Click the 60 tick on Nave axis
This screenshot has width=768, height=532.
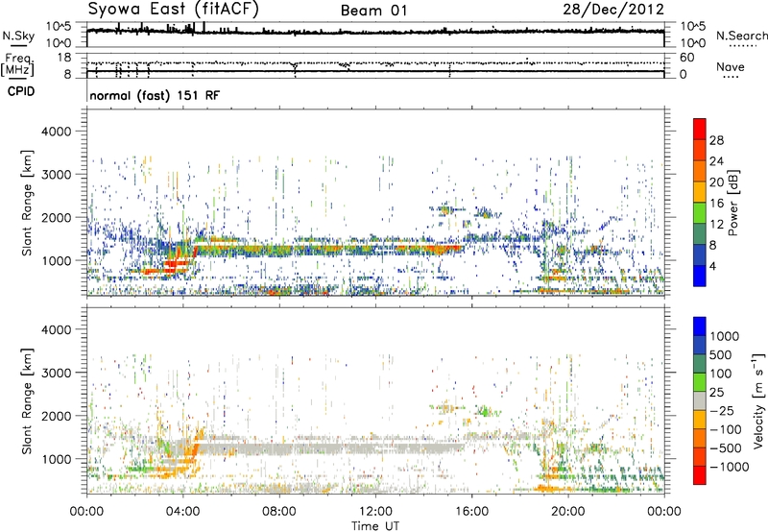(687, 58)
